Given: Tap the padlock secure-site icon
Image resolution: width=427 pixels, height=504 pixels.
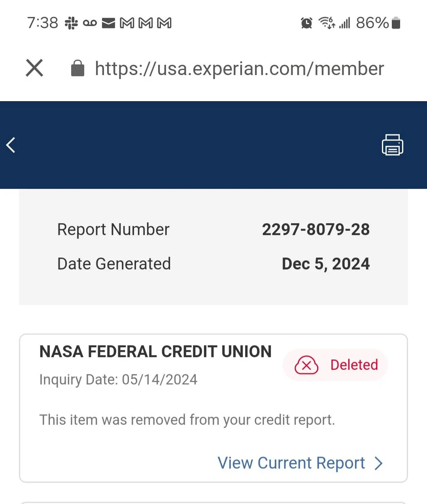Looking at the screenshot, I should 77,68.
